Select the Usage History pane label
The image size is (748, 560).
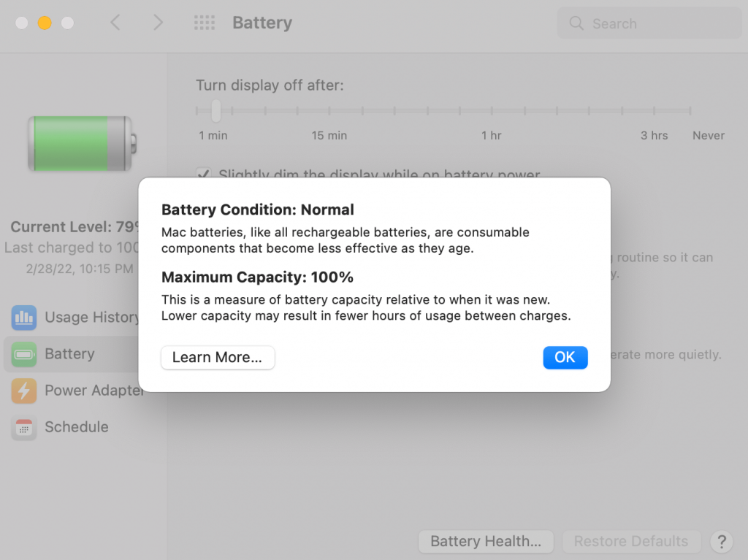pyautogui.click(x=91, y=318)
